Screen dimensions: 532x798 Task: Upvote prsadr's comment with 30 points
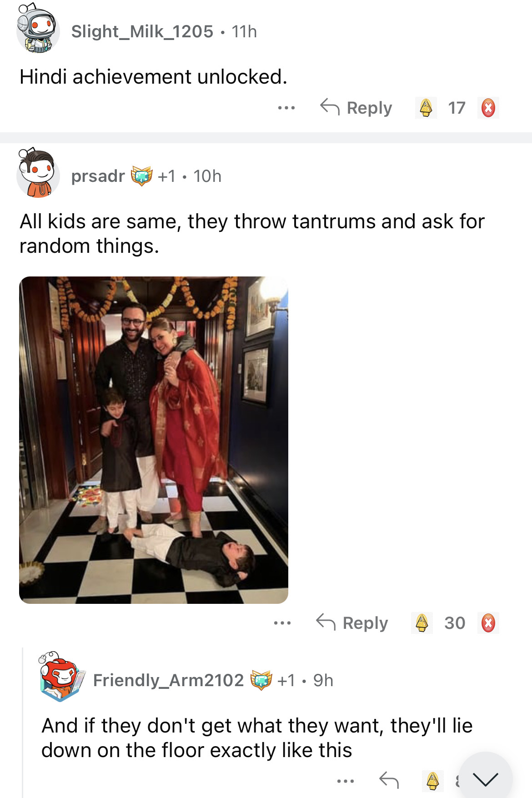(x=422, y=623)
